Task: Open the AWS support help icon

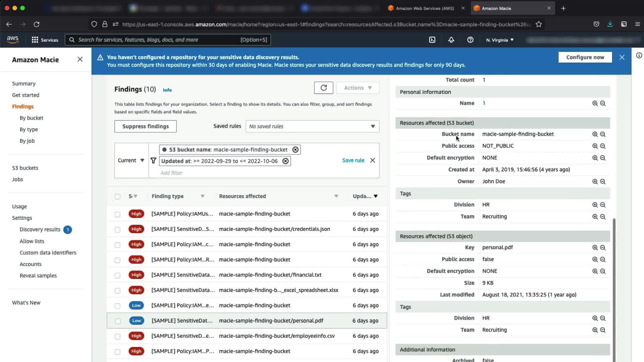Action: (470, 40)
